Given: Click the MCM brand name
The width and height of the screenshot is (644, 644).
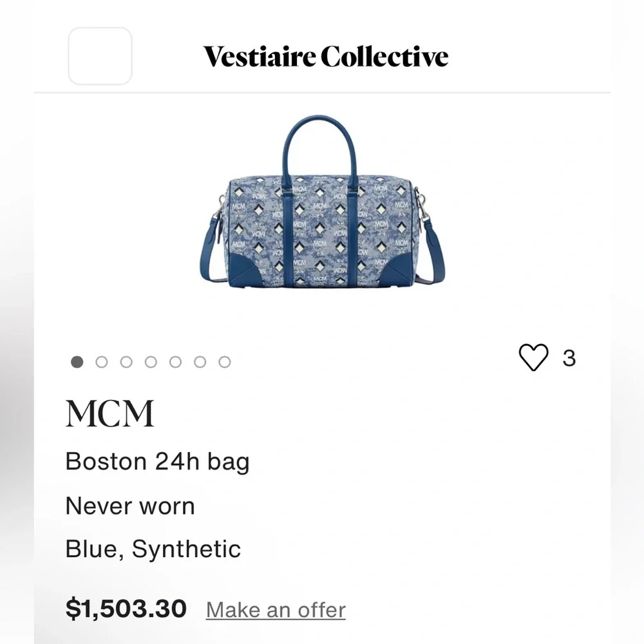Looking at the screenshot, I should coord(110,413).
